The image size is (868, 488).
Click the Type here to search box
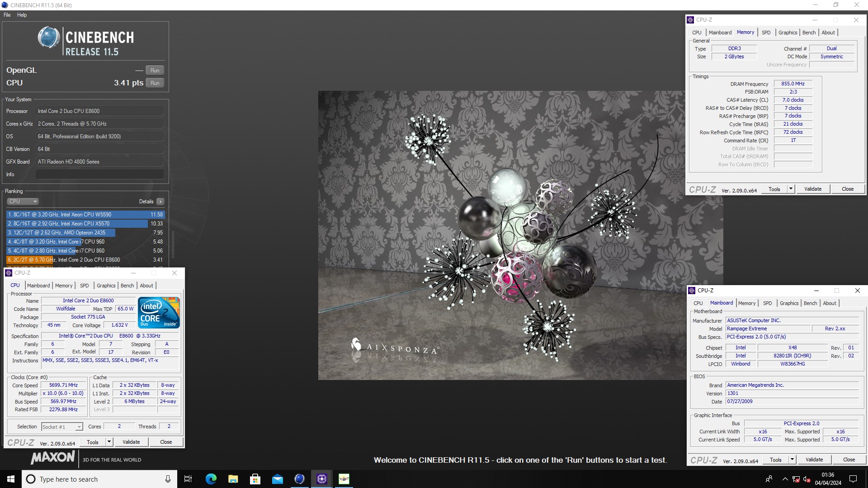pyautogui.click(x=99, y=479)
